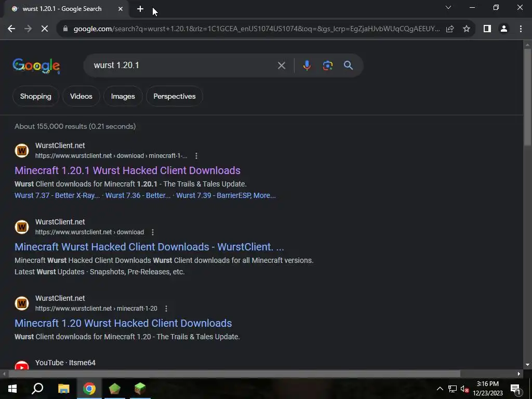Screen dimensions: 532x399
Task: Open File Explorer from taskbar
Action: pyautogui.click(x=63, y=389)
